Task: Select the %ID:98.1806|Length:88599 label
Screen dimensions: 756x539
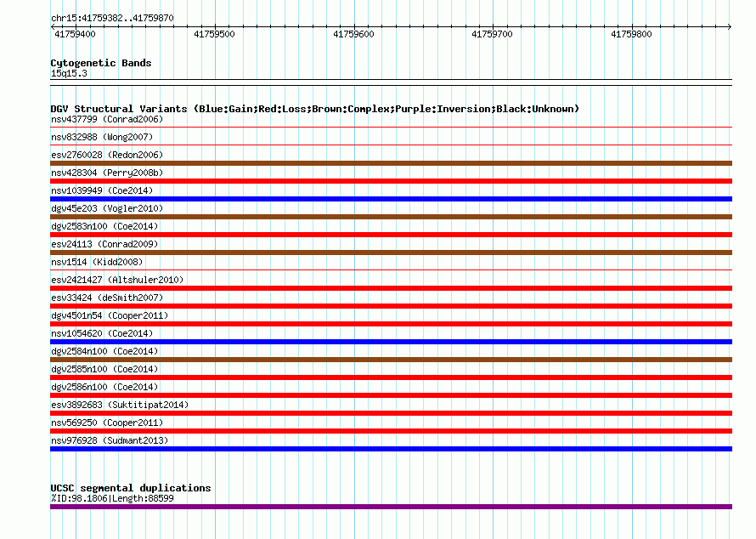Action: point(112,498)
